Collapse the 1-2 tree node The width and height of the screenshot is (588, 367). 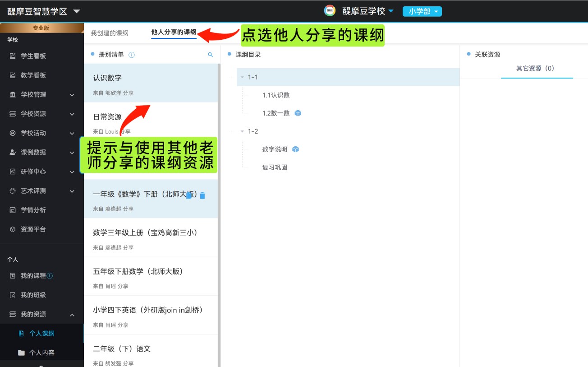click(242, 131)
